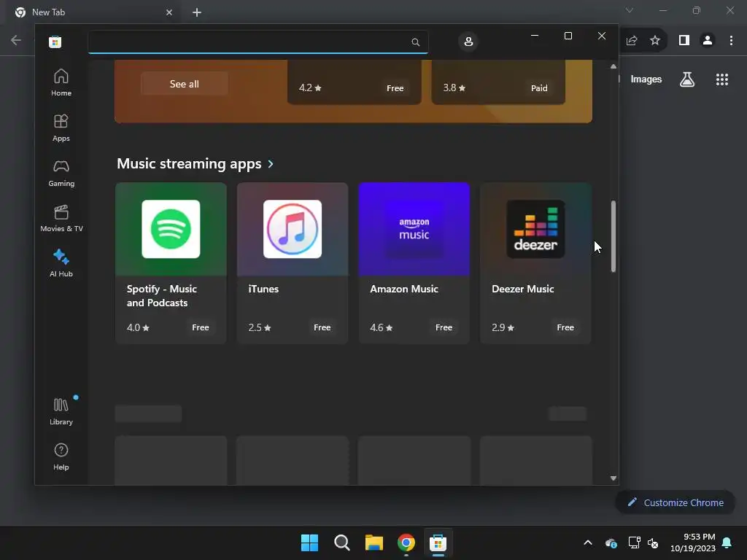Expand Music streaming apps chevron
Viewport: 747px width, 560px height.
click(x=271, y=164)
